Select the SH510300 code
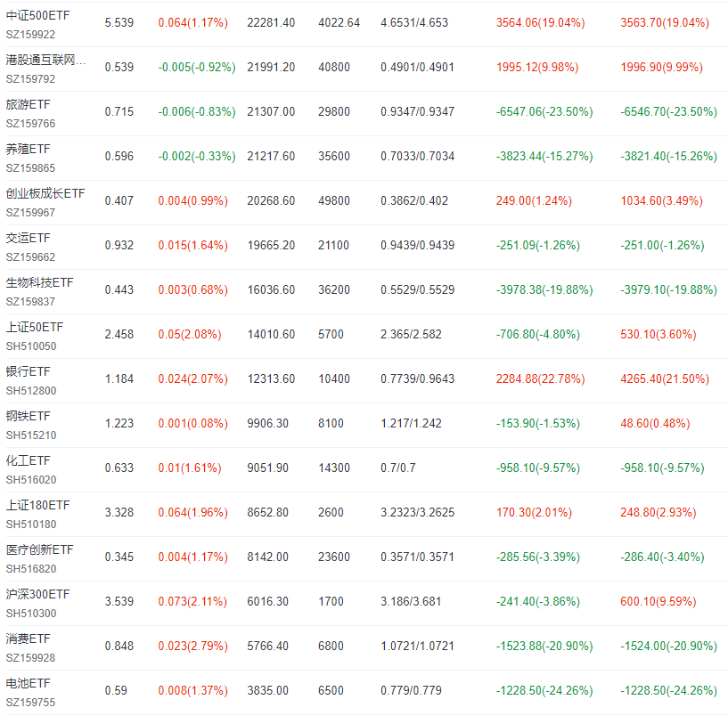 point(31,614)
